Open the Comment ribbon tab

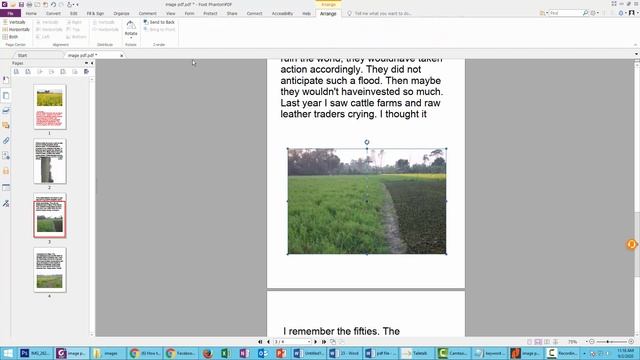pyautogui.click(x=147, y=13)
